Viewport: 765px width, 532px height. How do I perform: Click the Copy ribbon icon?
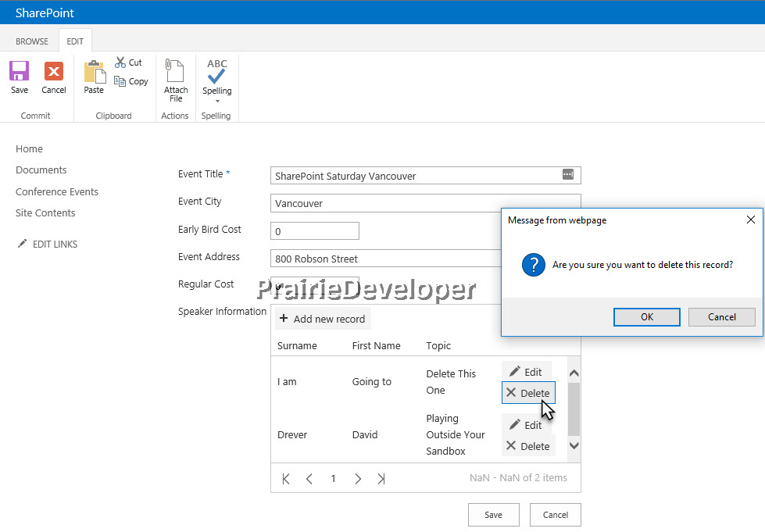[120, 81]
